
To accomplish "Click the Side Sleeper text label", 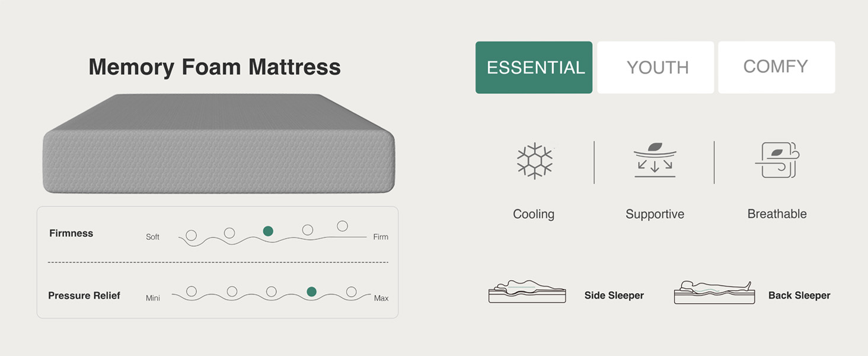I will pos(614,295).
